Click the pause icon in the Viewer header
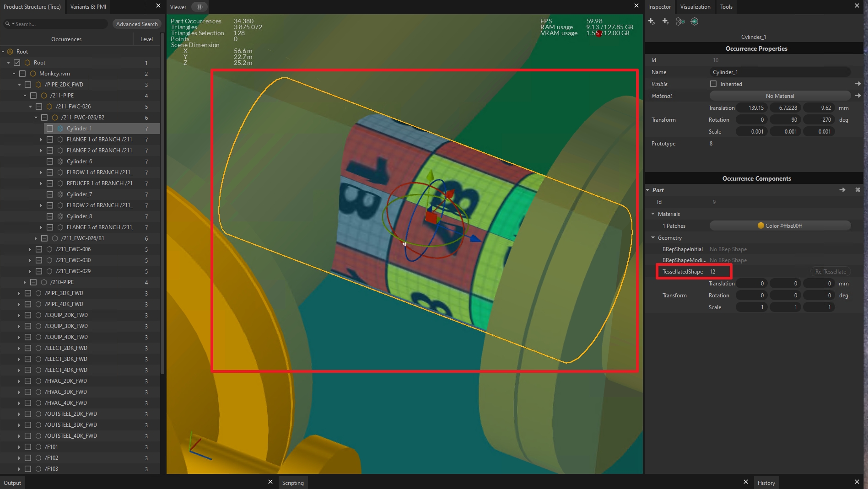 tap(199, 7)
